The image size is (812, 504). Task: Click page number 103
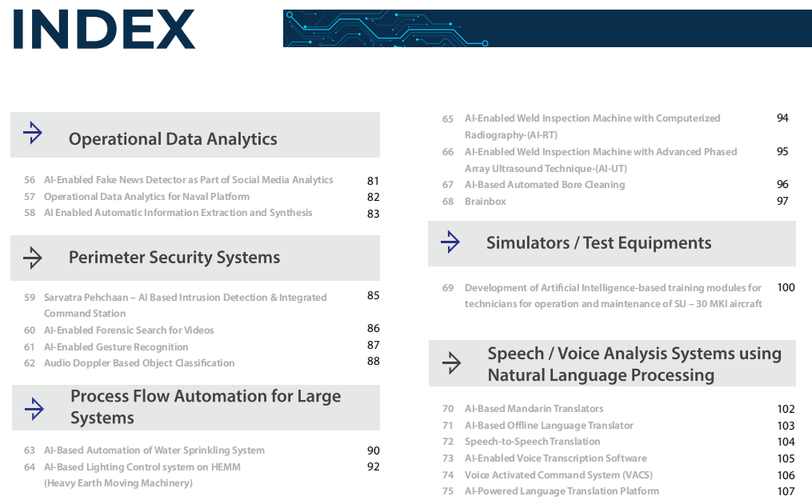(x=786, y=426)
